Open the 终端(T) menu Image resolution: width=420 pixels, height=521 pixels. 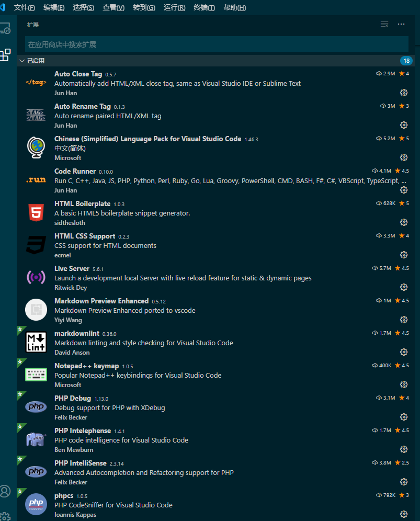pyautogui.click(x=205, y=8)
